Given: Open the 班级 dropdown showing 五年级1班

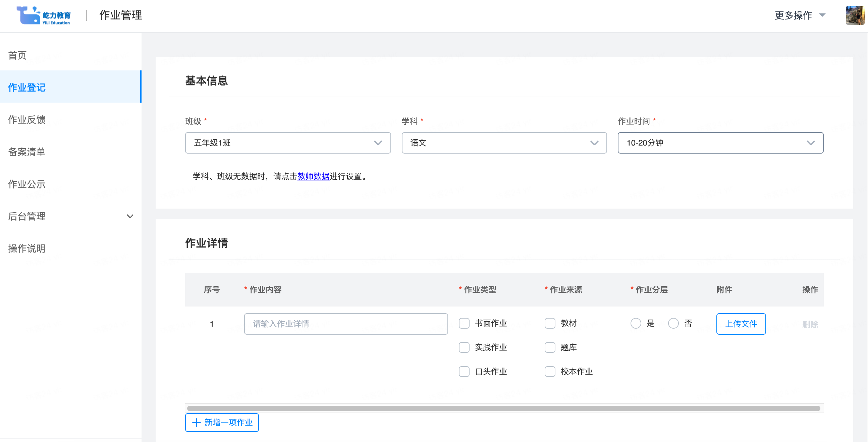Looking at the screenshot, I should click(288, 143).
